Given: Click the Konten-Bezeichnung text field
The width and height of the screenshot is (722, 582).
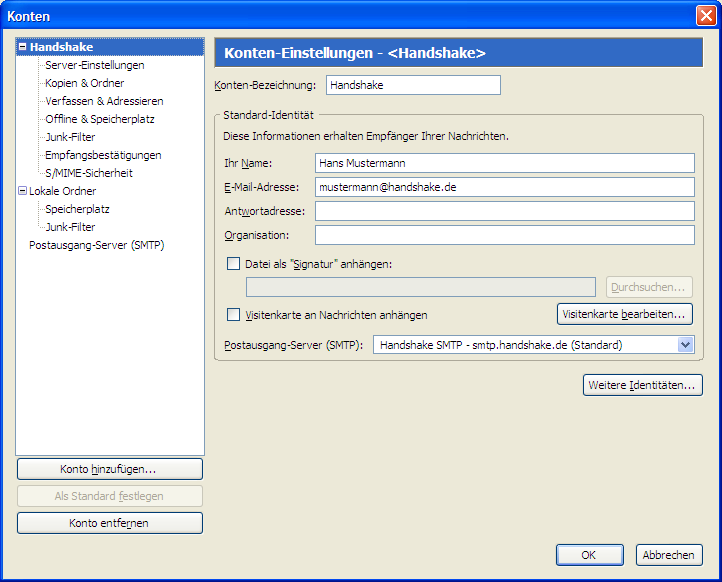Looking at the screenshot, I should [x=413, y=85].
